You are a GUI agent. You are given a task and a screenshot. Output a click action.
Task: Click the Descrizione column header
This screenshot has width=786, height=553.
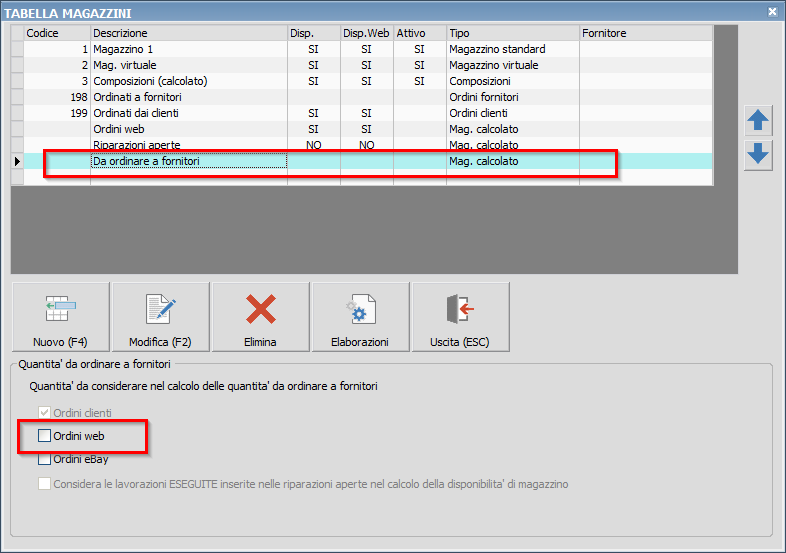[189, 33]
